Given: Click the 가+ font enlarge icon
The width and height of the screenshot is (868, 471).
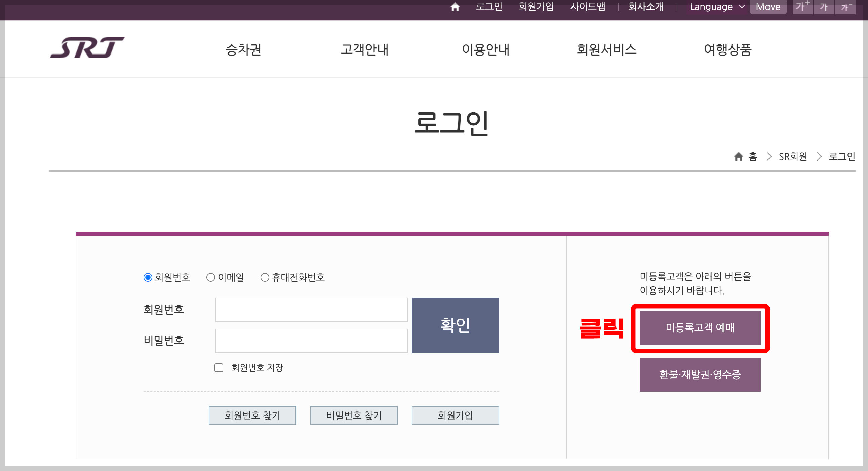Looking at the screenshot, I should click(x=802, y=7).
